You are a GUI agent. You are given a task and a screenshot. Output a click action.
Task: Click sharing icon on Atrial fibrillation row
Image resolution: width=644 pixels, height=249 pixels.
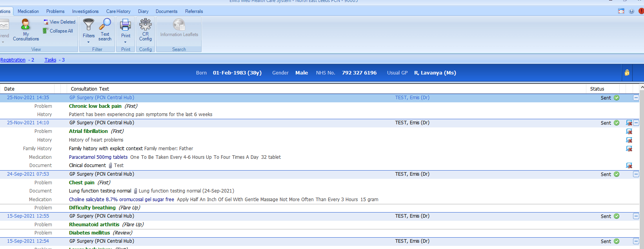click(x=629, y=131)
